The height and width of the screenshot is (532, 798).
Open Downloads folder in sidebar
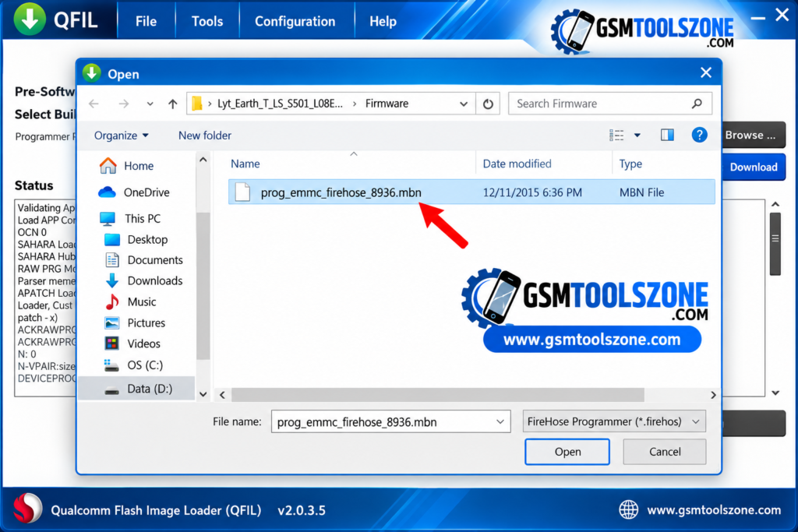[155, 280]
